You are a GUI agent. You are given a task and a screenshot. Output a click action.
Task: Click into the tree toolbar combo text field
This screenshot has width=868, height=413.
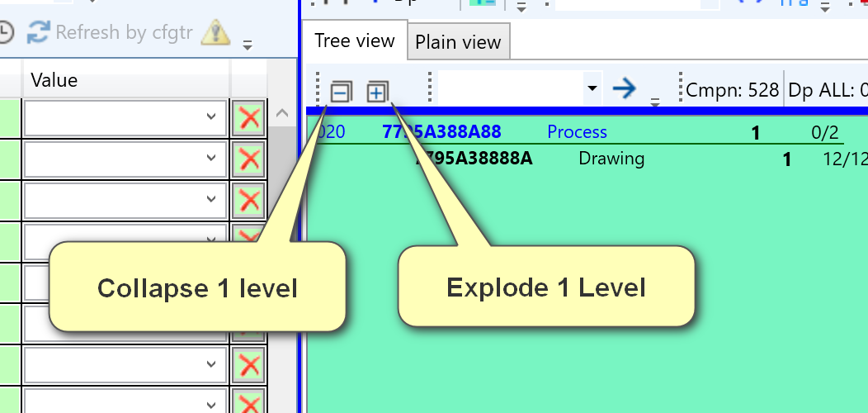coord(511,88)
